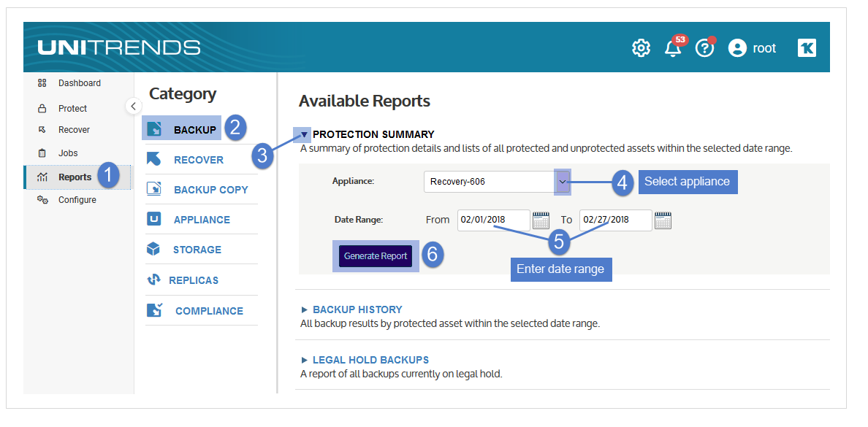Select the BACKUP category
This screenshot has height=427, width=868.
click(x=195, y=130)
